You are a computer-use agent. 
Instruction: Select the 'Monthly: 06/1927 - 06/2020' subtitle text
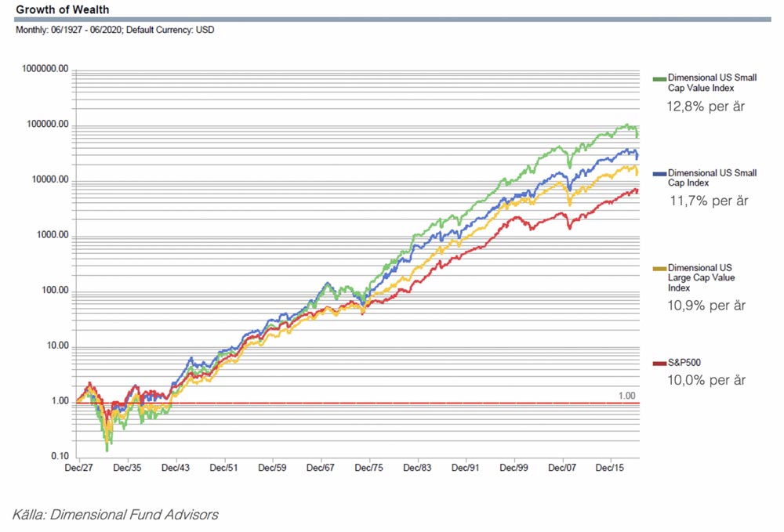68,30
